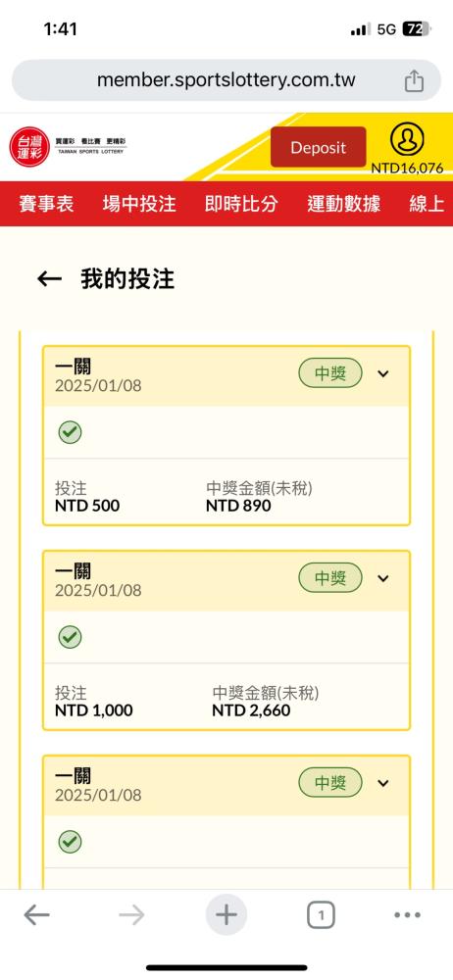Open the user account profile icon

coord(407,140)
